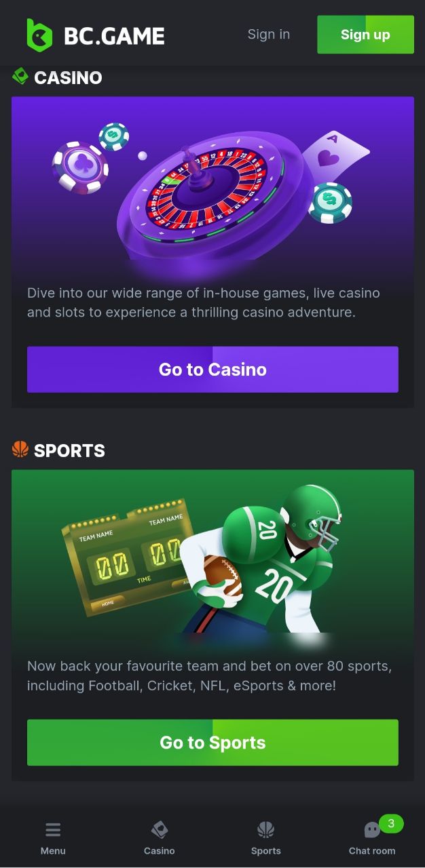This screenshot has width=425, height=868.
Task: Open the Chat room bubble icon
Action: point(372,830)
